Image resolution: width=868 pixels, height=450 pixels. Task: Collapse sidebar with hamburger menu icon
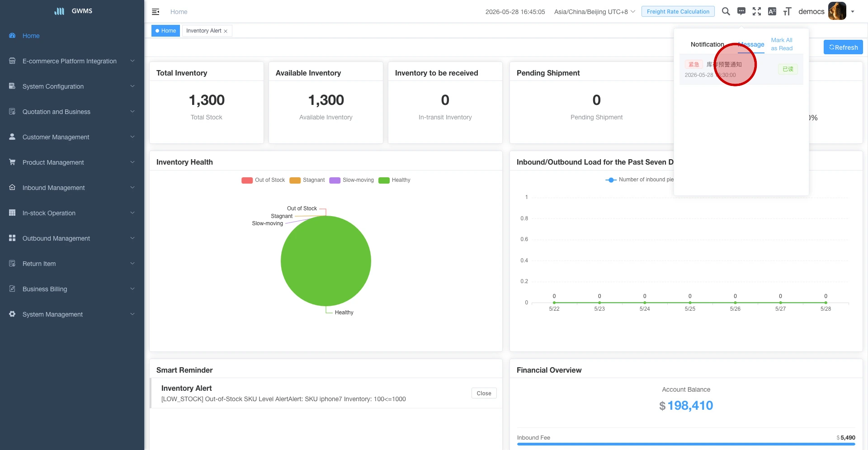(156, 12)
